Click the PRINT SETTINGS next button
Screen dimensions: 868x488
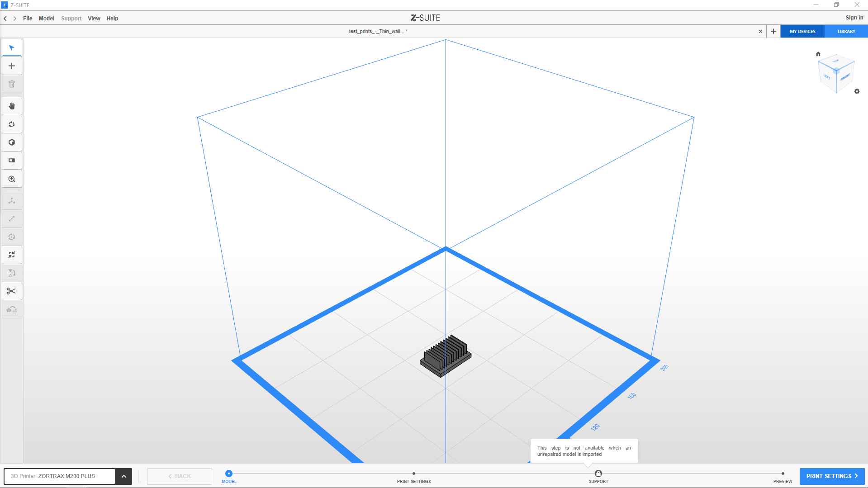coord(831,476)
